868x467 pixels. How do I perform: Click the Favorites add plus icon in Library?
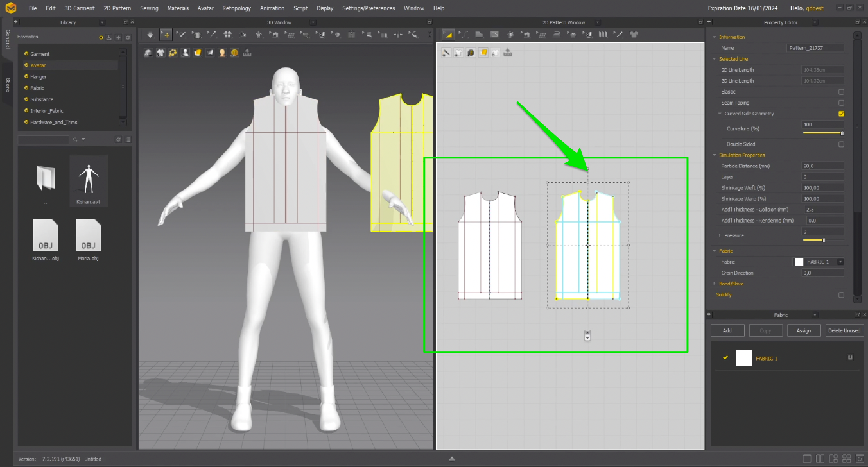tap(118, 37)
